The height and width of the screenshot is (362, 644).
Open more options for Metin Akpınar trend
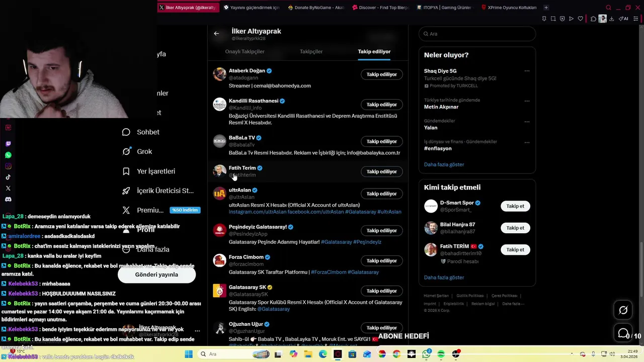(x=527, y=101)
